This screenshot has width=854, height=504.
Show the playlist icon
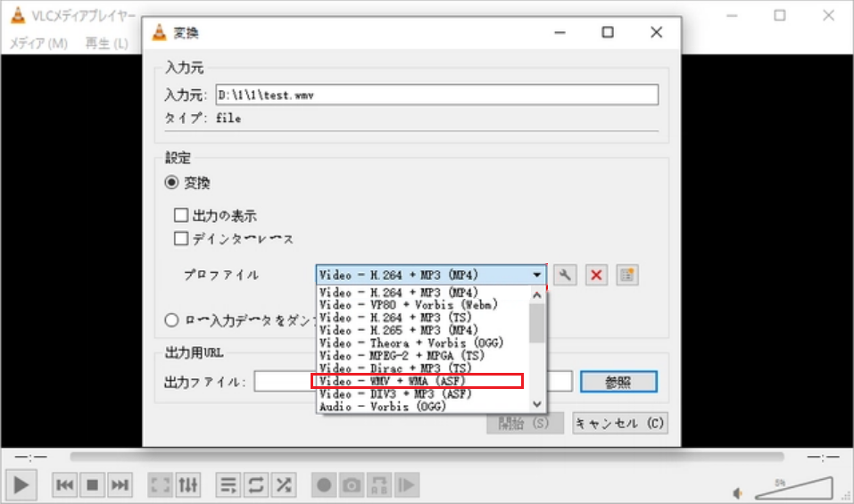[x=228, y=484]
